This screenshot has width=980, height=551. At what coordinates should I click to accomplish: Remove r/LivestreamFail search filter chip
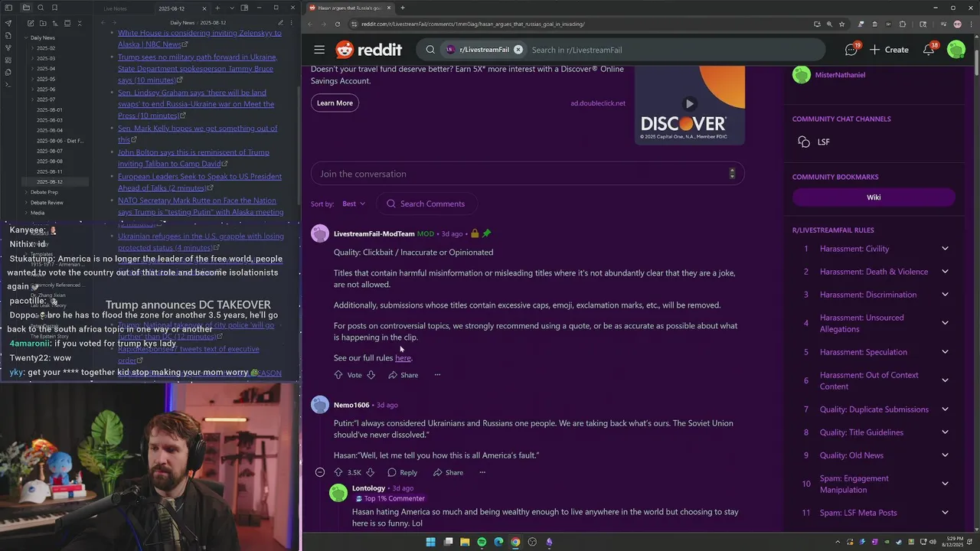click(x=518, y=50)
